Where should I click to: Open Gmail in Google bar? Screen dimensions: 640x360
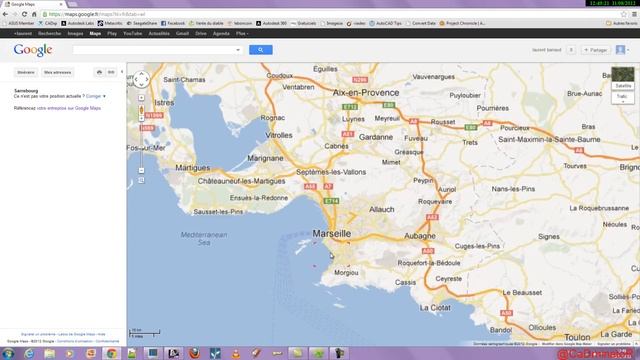182,33
